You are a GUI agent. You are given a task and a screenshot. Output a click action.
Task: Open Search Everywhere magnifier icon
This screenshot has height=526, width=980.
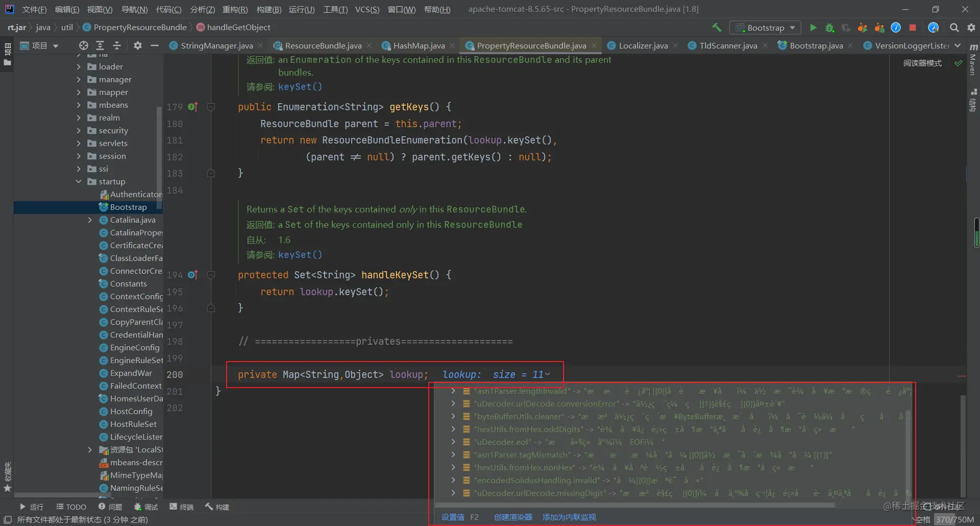[x=954, y=28]
